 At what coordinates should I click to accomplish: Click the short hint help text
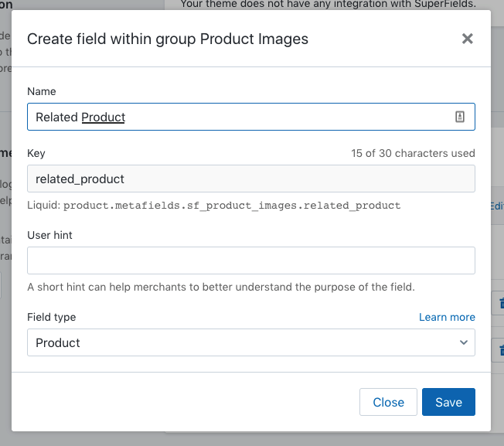(x=221, y=287)
